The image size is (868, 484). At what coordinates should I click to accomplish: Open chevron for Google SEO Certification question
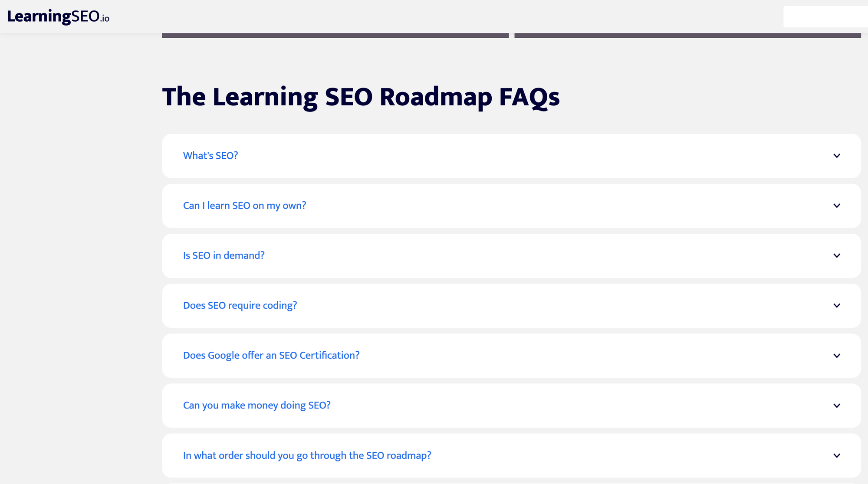tap(837, 356)
